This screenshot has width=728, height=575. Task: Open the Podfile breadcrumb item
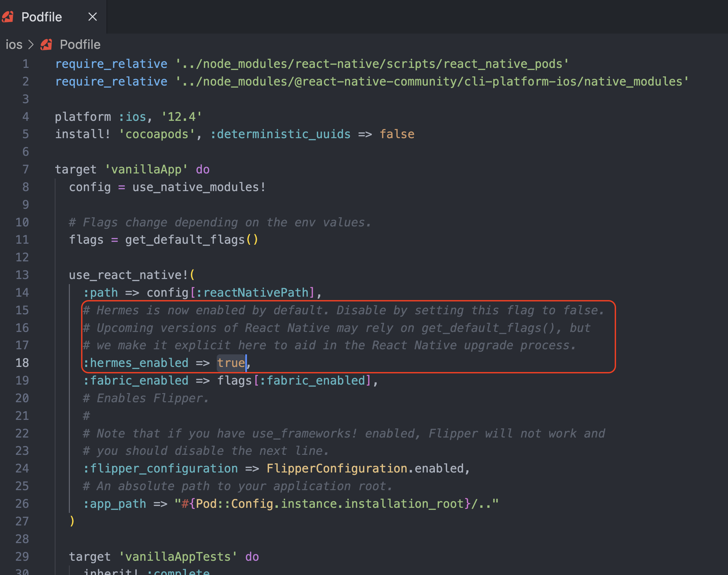point(80,44)
